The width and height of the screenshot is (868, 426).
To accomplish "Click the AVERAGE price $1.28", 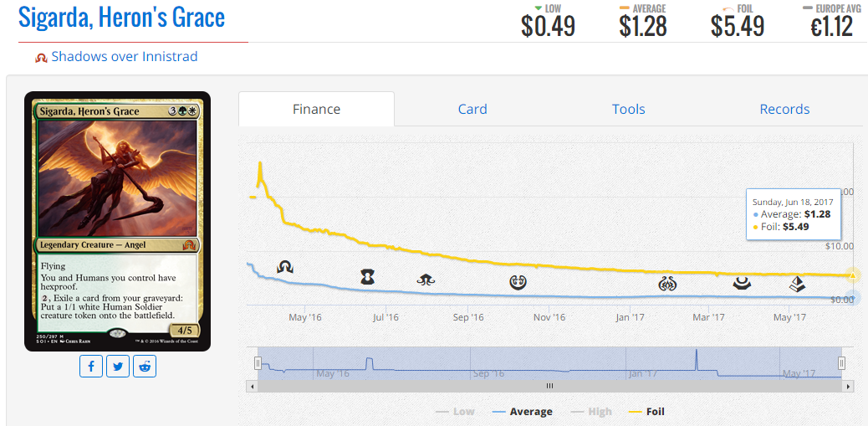I will tap(641, 25).
